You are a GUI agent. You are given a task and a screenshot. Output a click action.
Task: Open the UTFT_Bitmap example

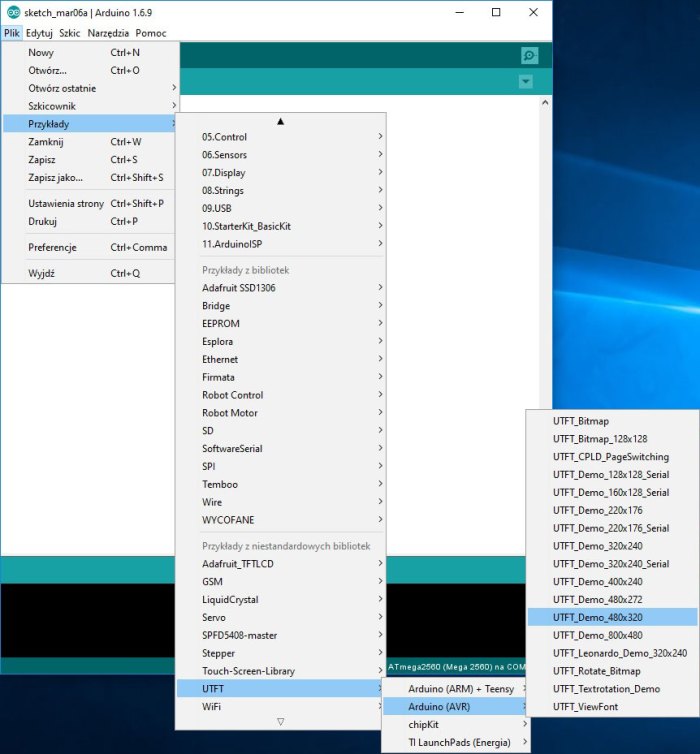pos(612,421)
